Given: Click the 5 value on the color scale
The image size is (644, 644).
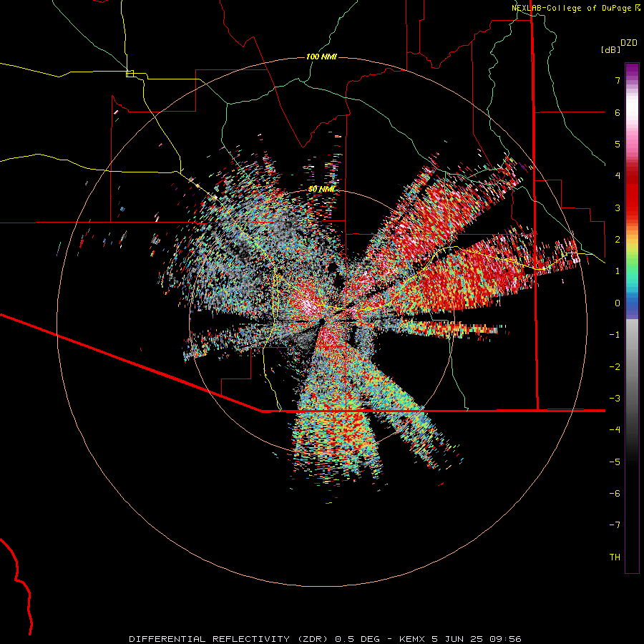Looking at the screenshot, I should click(618, 144).
